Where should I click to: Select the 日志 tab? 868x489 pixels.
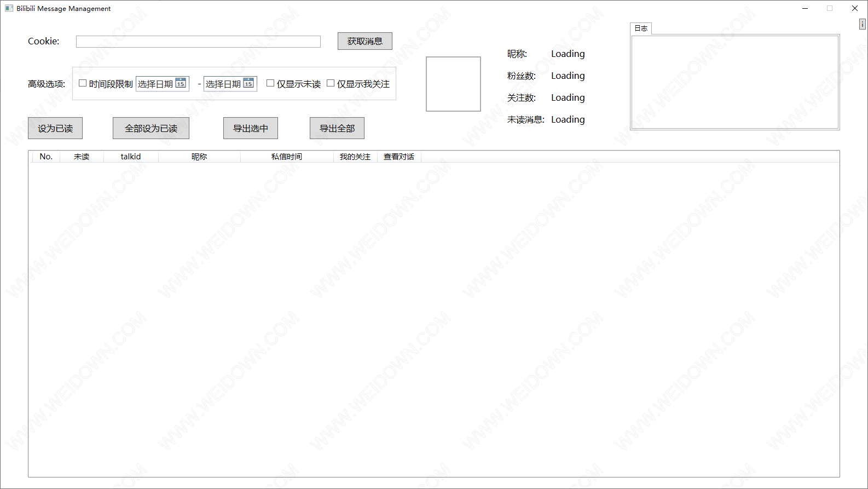click(641, 28)
